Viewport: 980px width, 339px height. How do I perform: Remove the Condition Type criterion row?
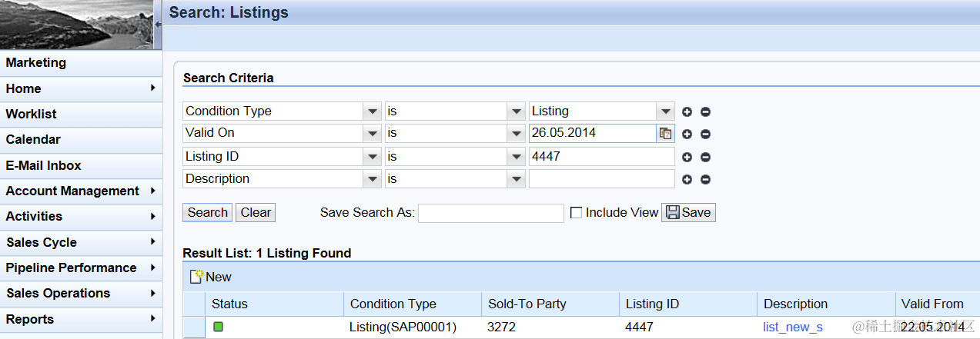click(x=705, y=111)
